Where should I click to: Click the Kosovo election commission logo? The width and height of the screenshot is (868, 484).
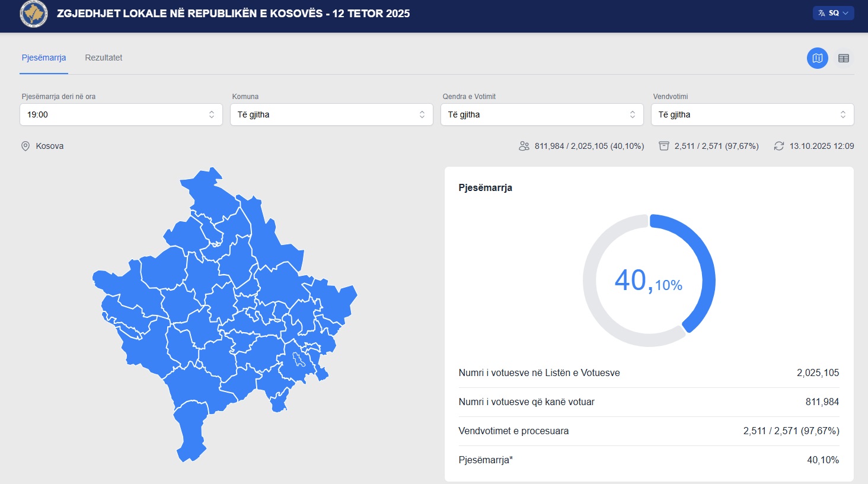pyautogui.click(x=34, y=14)
